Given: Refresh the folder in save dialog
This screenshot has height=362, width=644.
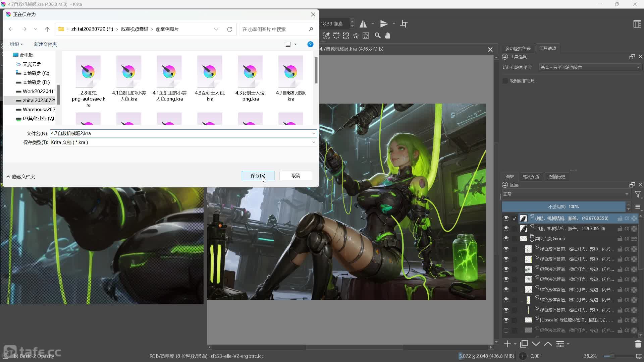Looking at the screenshot, I should coord(230,29).
